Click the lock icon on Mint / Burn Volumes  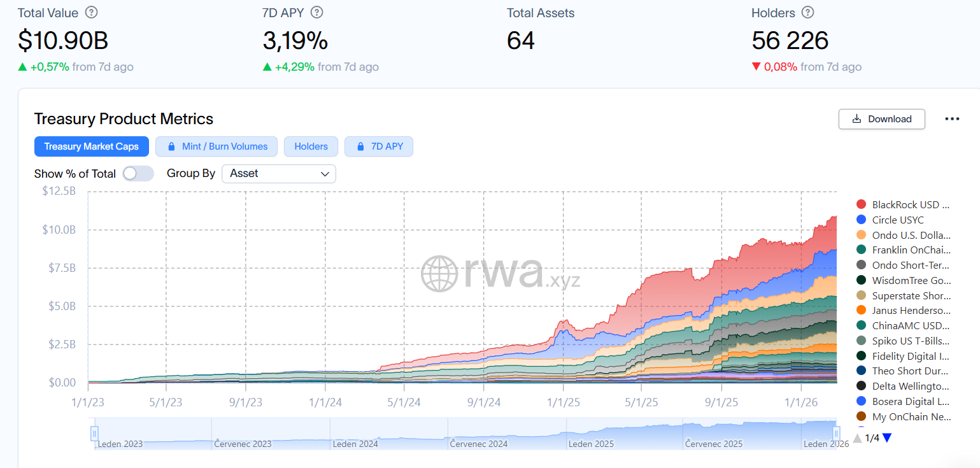coord(171,146)
